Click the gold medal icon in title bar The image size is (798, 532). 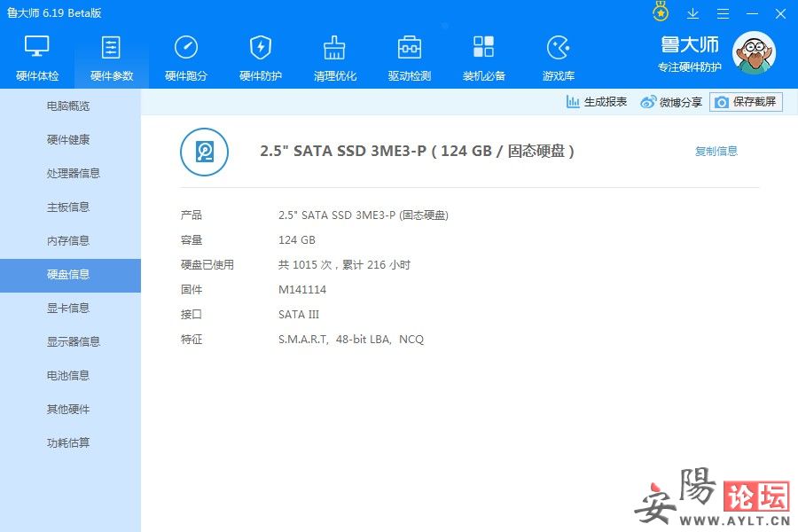[661, 12]
